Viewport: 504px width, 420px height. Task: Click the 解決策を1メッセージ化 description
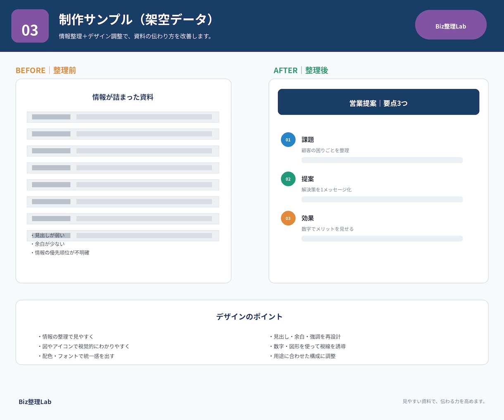point(327,190)
